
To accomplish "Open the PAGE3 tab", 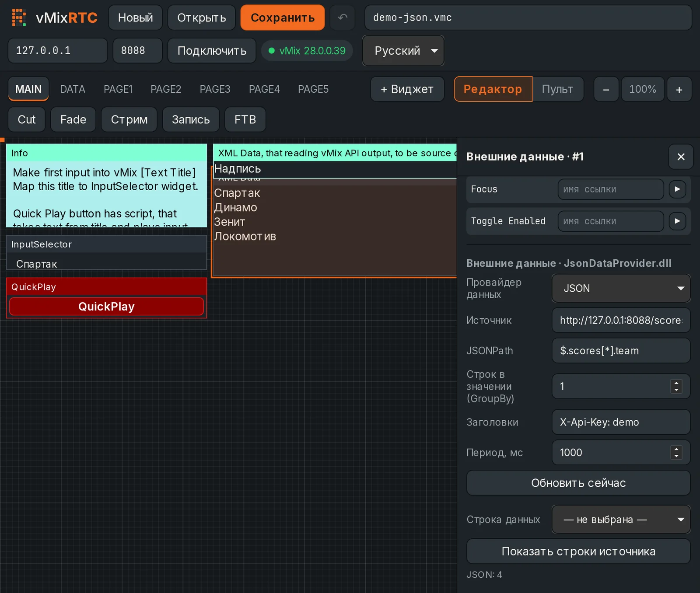I will (x=215, y=89).
